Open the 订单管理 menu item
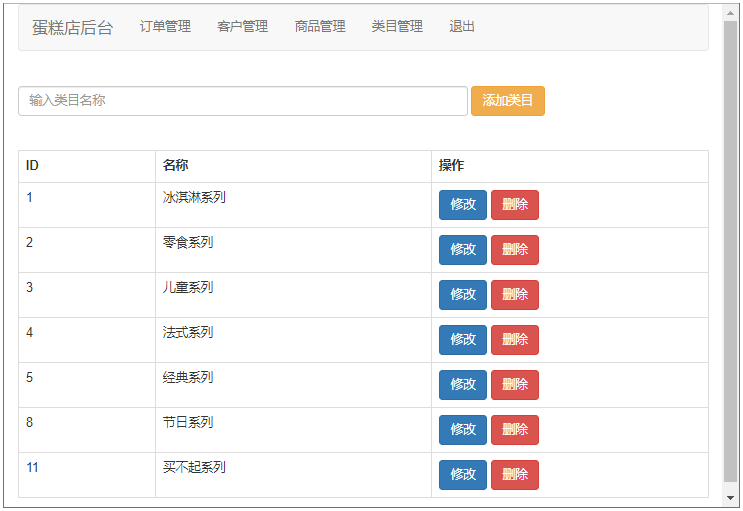The width and height of the screenshot is (743, 511). point(165,27)
